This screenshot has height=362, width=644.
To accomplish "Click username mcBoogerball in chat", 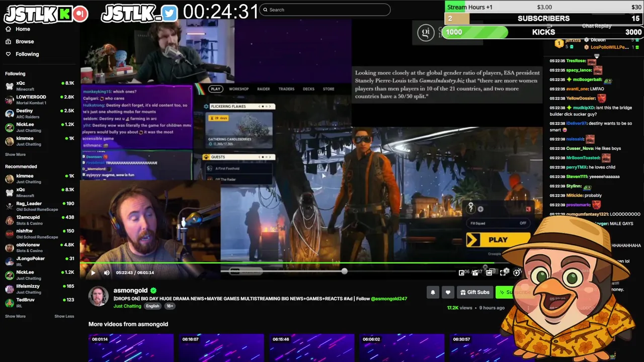I will [588, 79].
